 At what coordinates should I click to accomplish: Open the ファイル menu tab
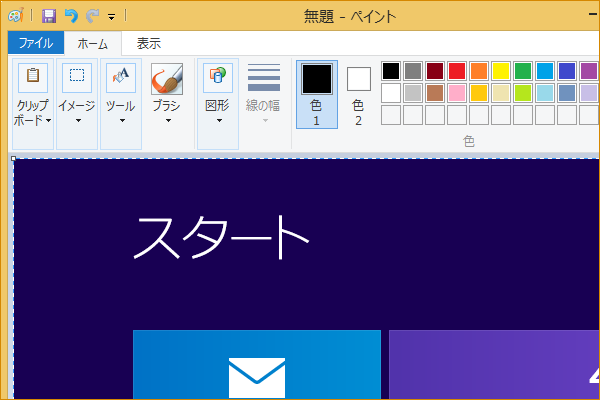pos(36,42)
